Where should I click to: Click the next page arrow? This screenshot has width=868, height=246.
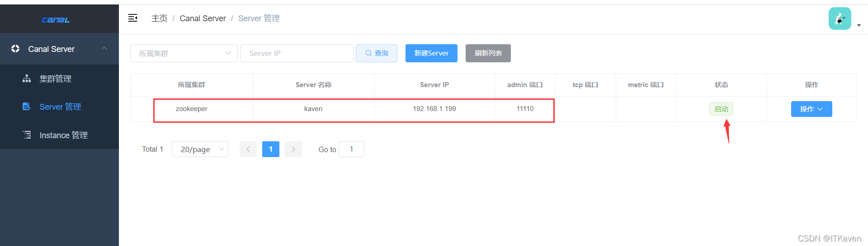coord(293,149)
